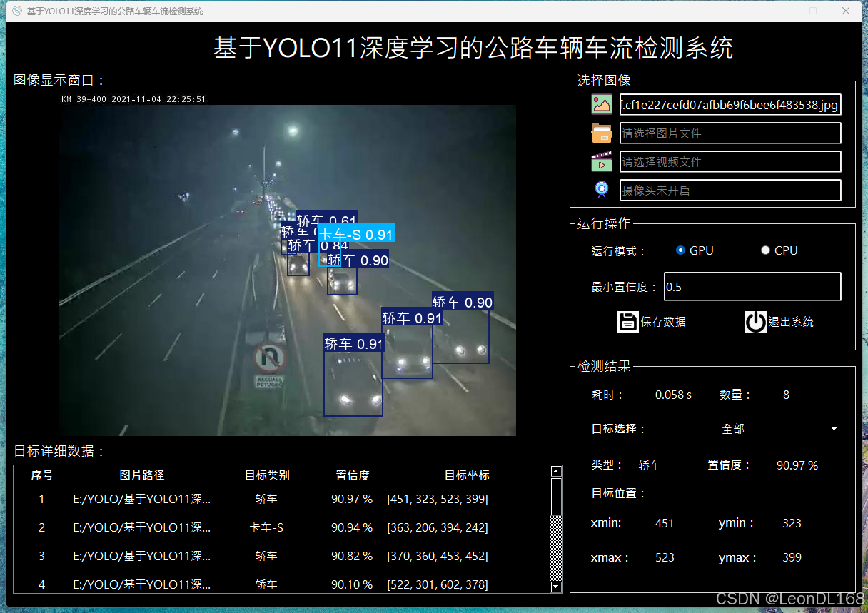The width and height of the screenshot is (868, 613).
Task: Click the 图片路径 column header
Action: tap(142, 475)
